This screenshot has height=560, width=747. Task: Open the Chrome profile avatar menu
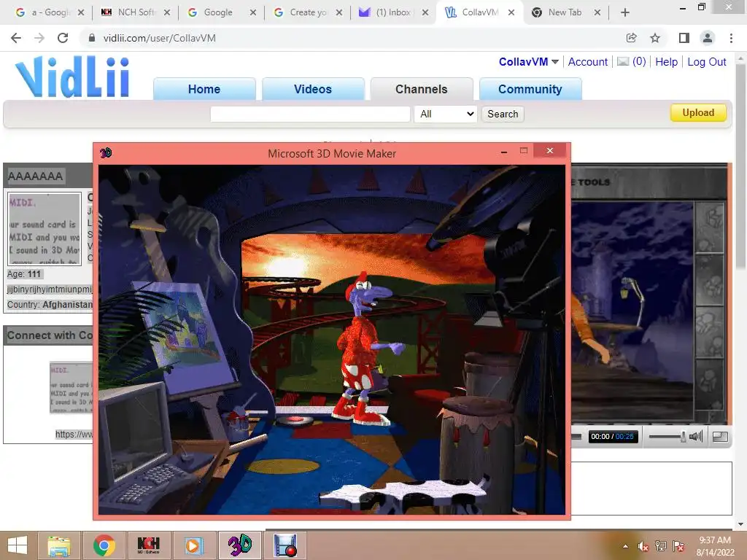coord(708,38)
